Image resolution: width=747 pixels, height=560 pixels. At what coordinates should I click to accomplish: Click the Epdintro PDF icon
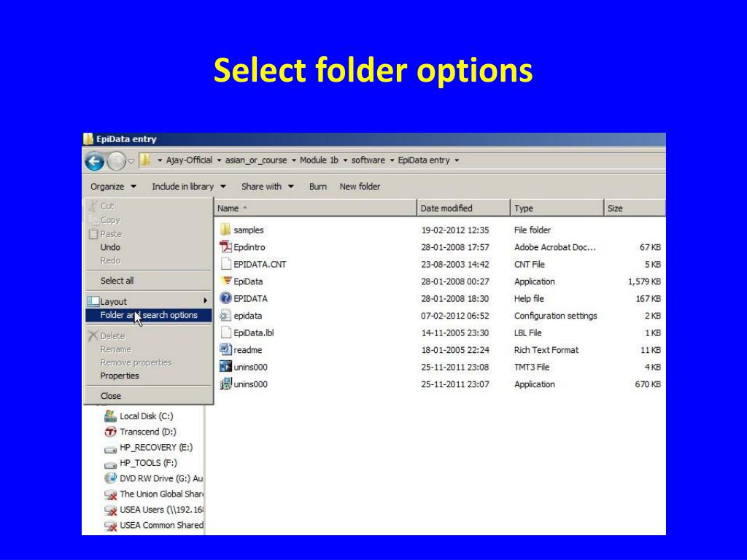click(225, 246)
